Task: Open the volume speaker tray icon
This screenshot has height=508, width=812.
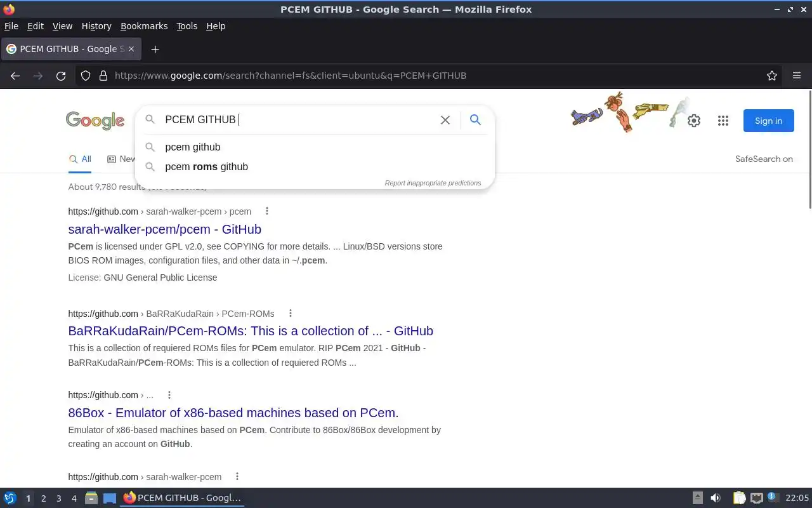Action: (716, 498)
